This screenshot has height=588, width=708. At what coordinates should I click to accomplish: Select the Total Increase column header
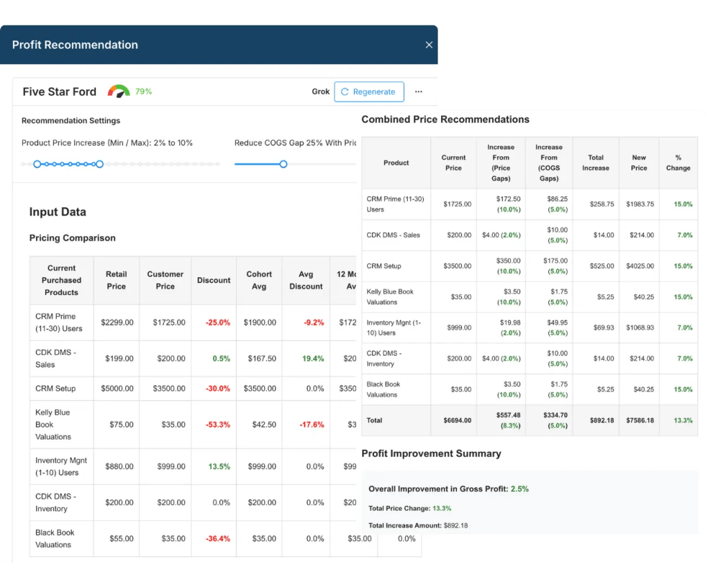point(595,162)
